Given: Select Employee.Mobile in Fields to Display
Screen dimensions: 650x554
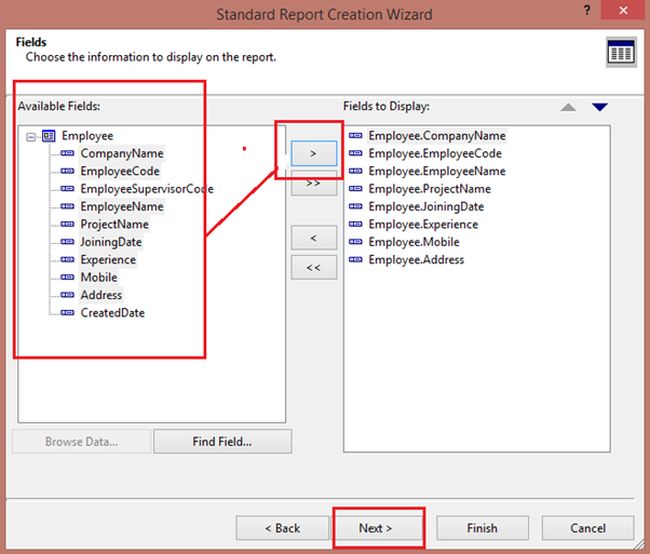Looking at the screenshot, I should [x=414, y=242].
